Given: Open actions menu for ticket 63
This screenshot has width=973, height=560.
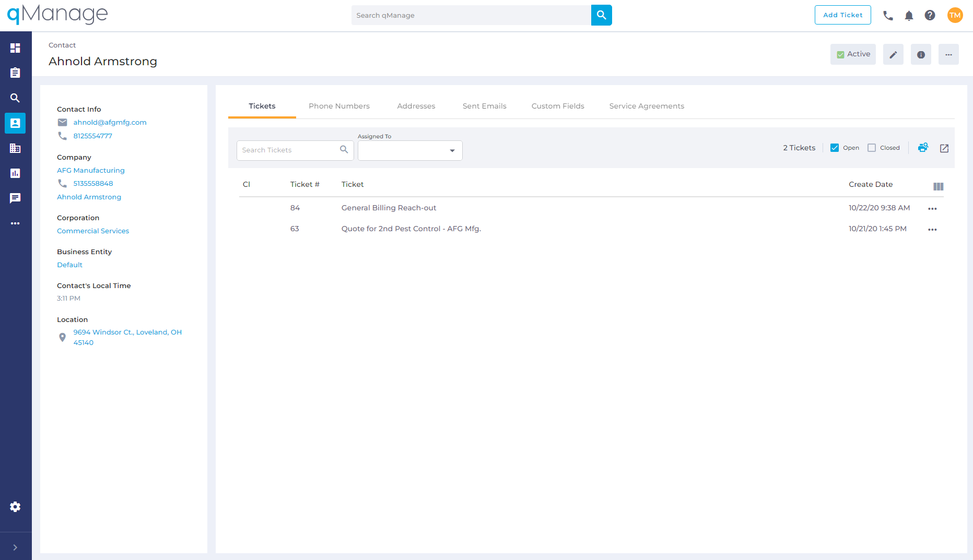Looking at the screenshot, I should tap(932, 230).
